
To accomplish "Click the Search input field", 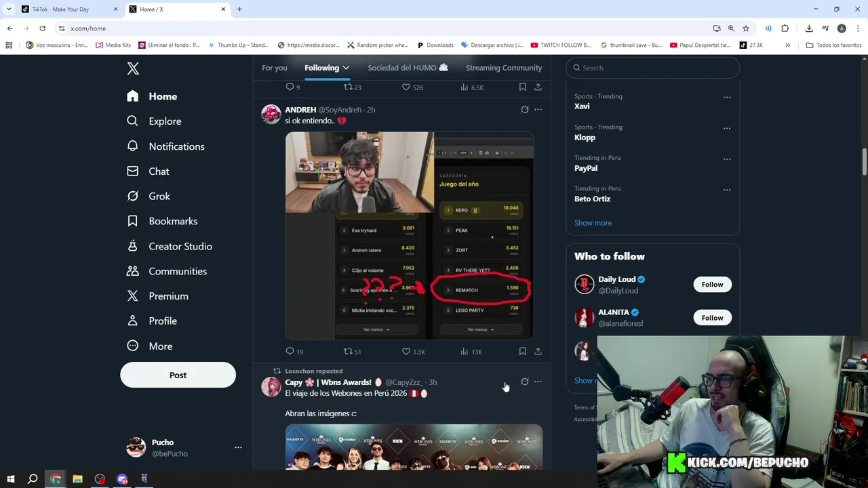I will tap(652, 68).
